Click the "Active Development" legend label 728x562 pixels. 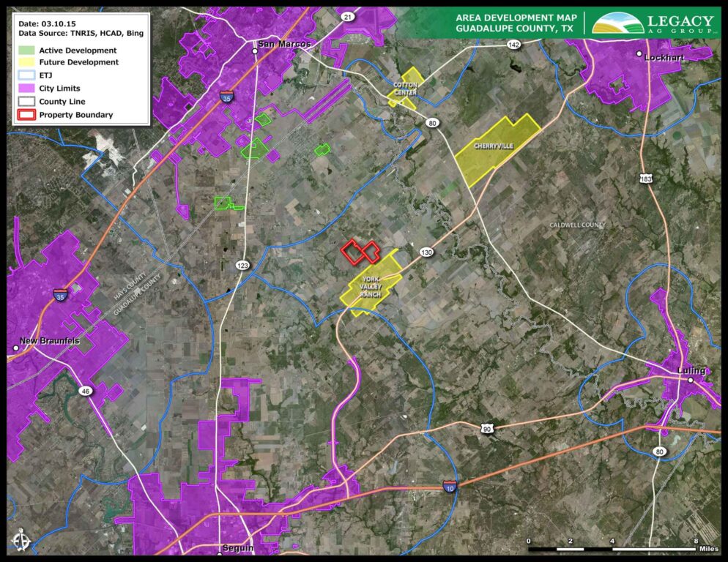[x=78, y=50]
